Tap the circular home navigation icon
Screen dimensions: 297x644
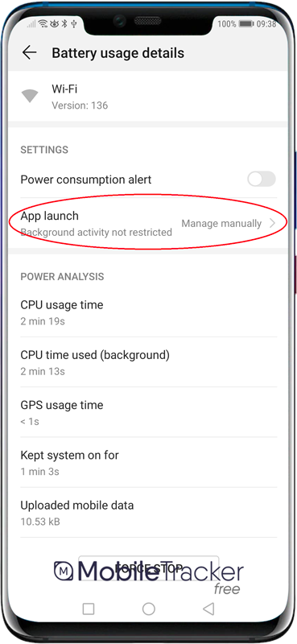148,609
